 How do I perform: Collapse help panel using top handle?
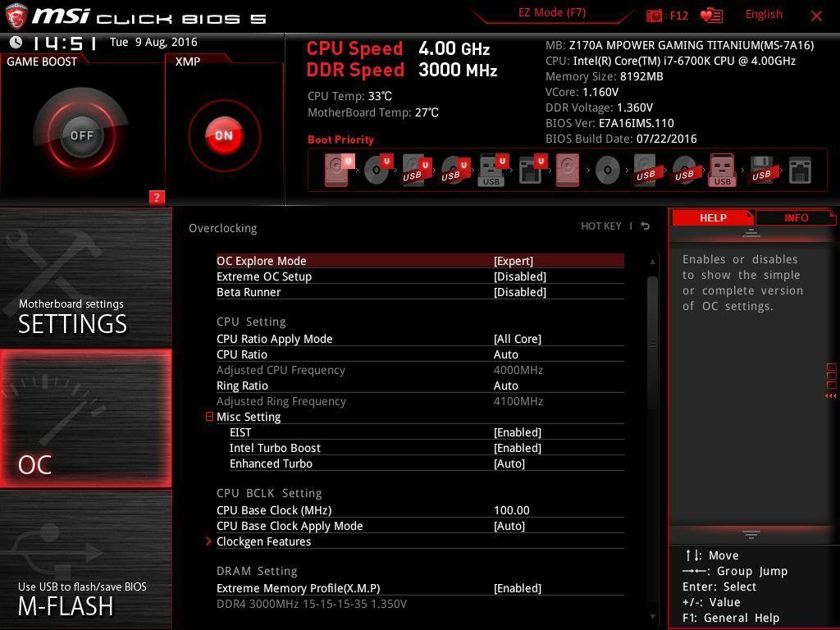[x=751, y=233]
